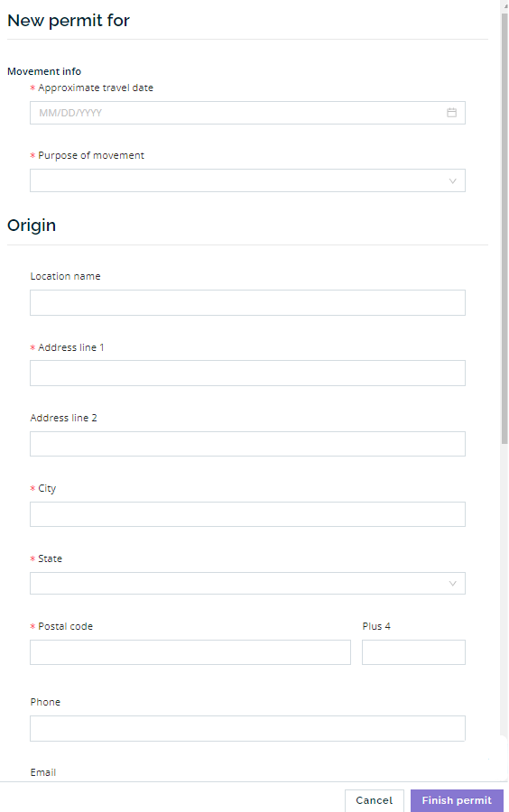
Task: Select the Plus 4 input box
Action: pos(413,652)
